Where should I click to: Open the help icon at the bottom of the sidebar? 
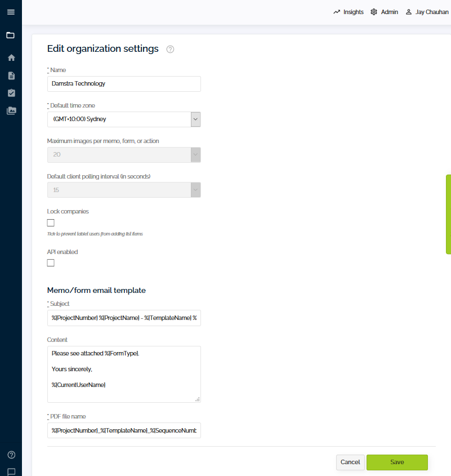click(x=11, y=455)
